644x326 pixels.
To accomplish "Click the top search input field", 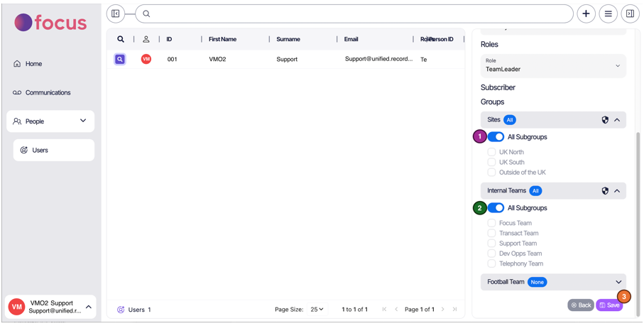I will (x=355, y=13).
